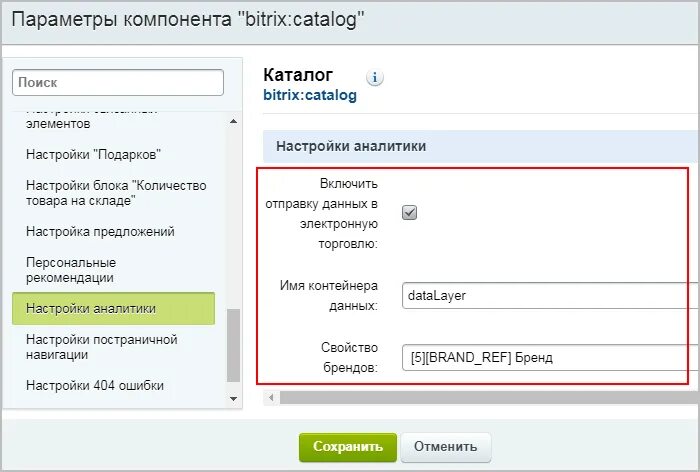Click the sidebar vertical scrollbar thumb

click(233, 346)
